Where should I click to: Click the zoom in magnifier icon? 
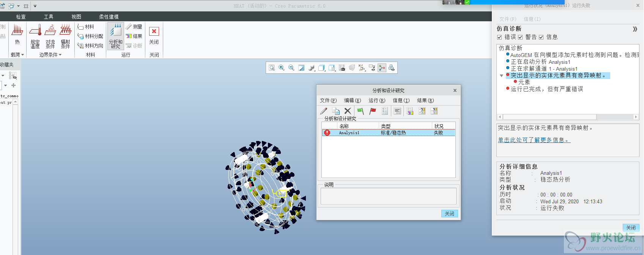[282, 68]
